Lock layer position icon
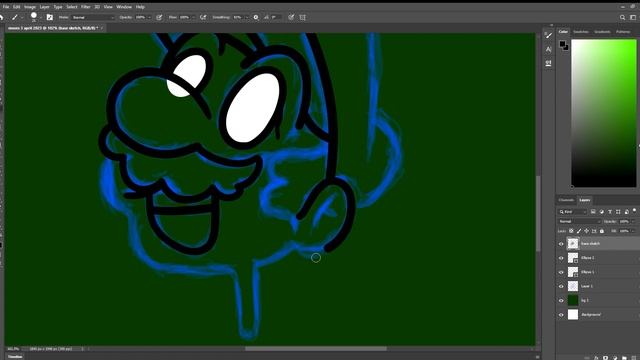 click(x=587, y=231)
